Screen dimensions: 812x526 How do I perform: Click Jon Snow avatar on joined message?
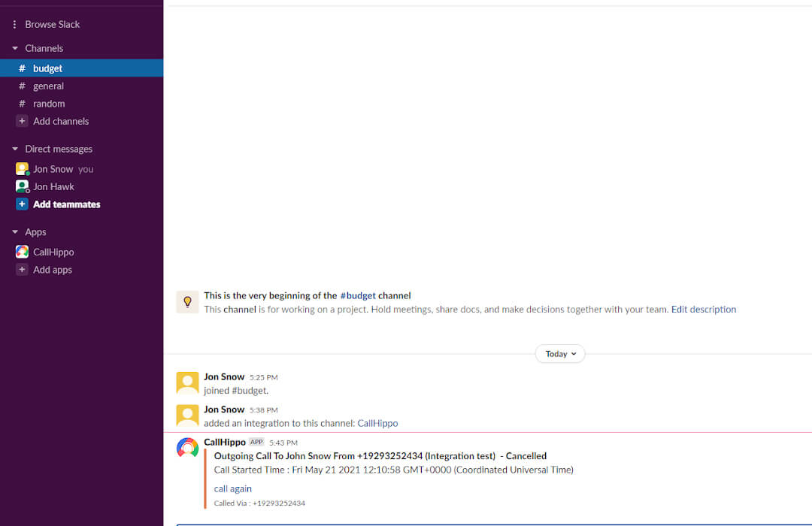[187, 383]
